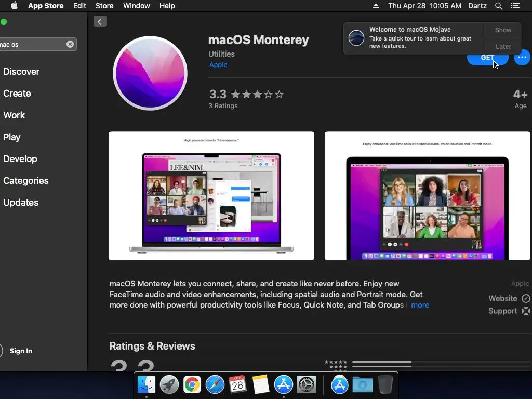The image size is (532, 399).
Task: Click Sign In in the sidebar
Action: [x=21, y=351]
